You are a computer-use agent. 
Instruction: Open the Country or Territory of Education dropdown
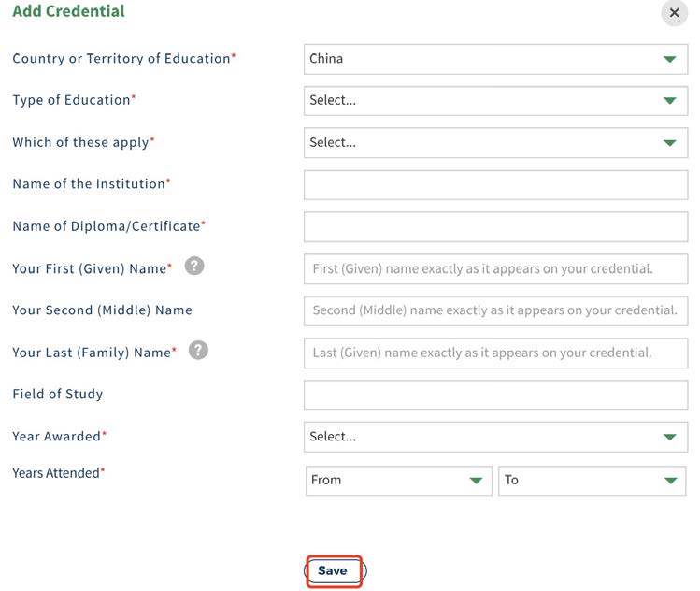[x=495, y=59]
